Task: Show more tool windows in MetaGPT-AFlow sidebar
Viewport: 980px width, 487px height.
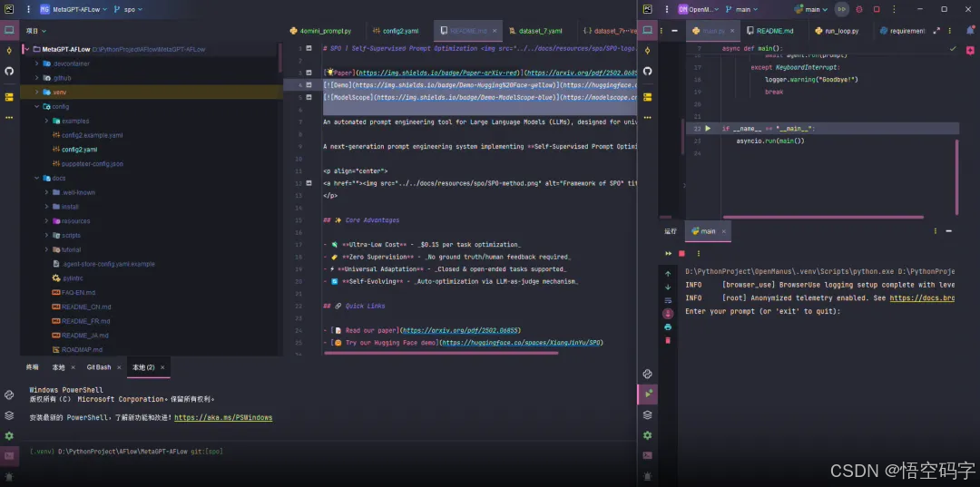Action: coord(9,117)
